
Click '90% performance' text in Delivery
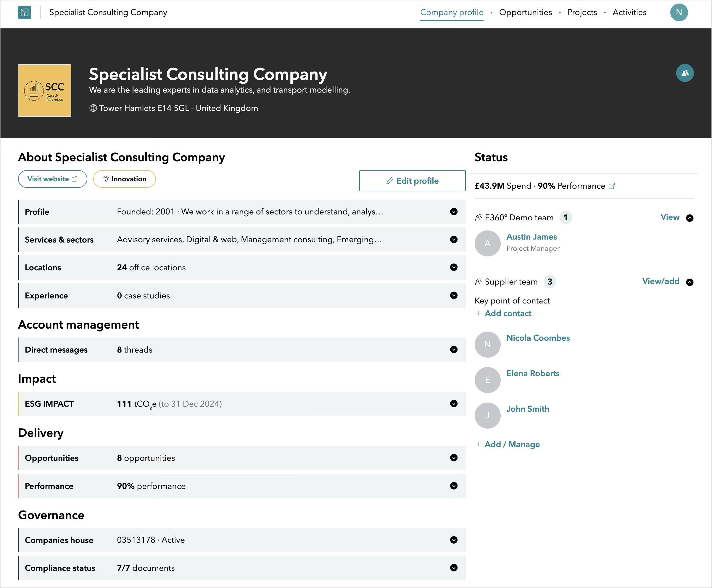click(151, 486)
